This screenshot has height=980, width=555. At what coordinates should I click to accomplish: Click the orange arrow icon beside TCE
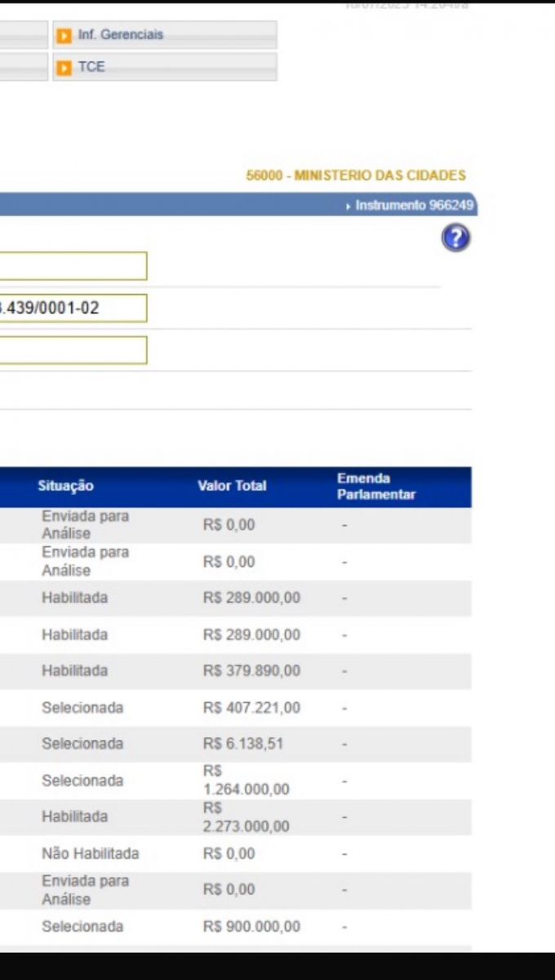[64, 67]
